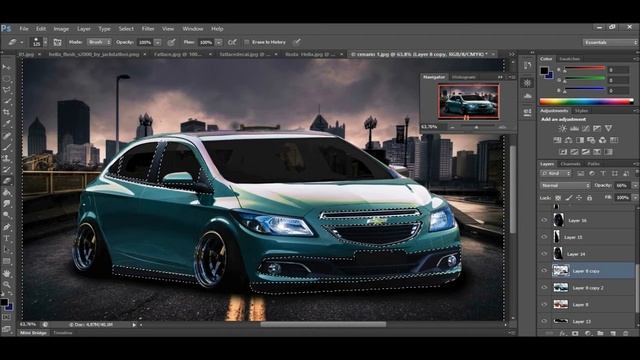Screen dimensions: 640x360
Task: Add a Color Balance adjustment
Action: (x=569, y=140)
